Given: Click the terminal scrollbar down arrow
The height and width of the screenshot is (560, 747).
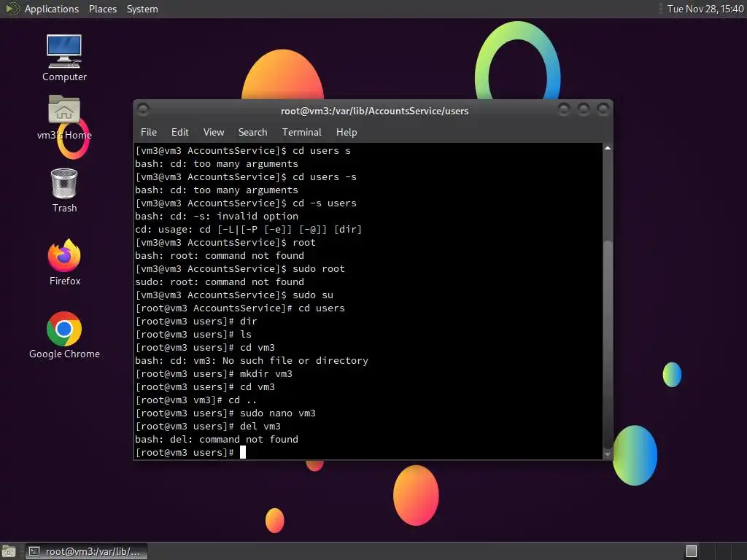Looking at the screenshot, I should coord(608,455).
